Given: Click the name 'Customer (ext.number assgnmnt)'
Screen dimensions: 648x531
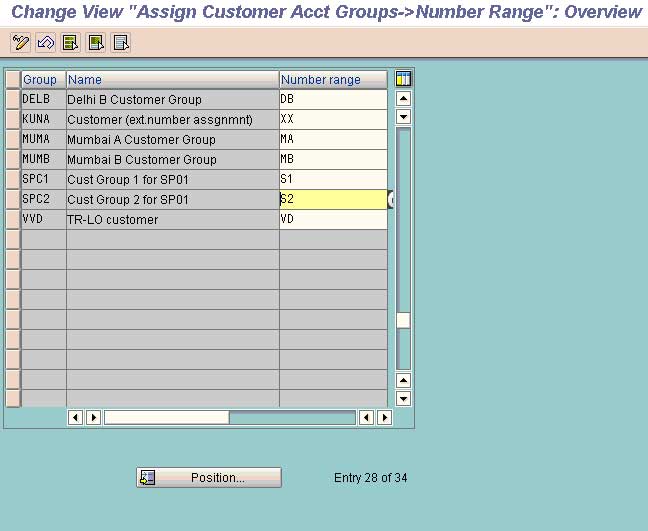Looking at the screenshot, I should point(160,120).
